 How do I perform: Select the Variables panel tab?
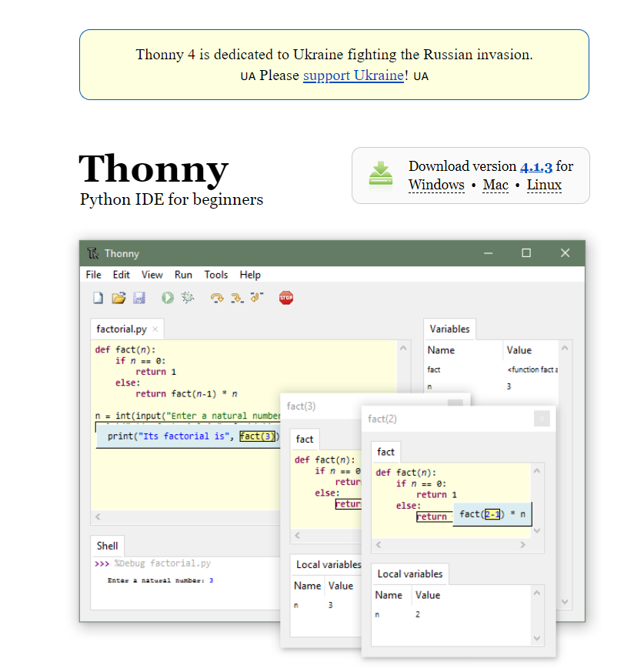(x=449, y=329)
